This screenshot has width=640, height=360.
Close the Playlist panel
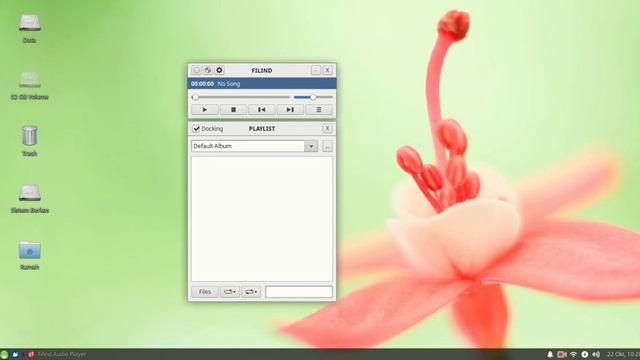327,129
